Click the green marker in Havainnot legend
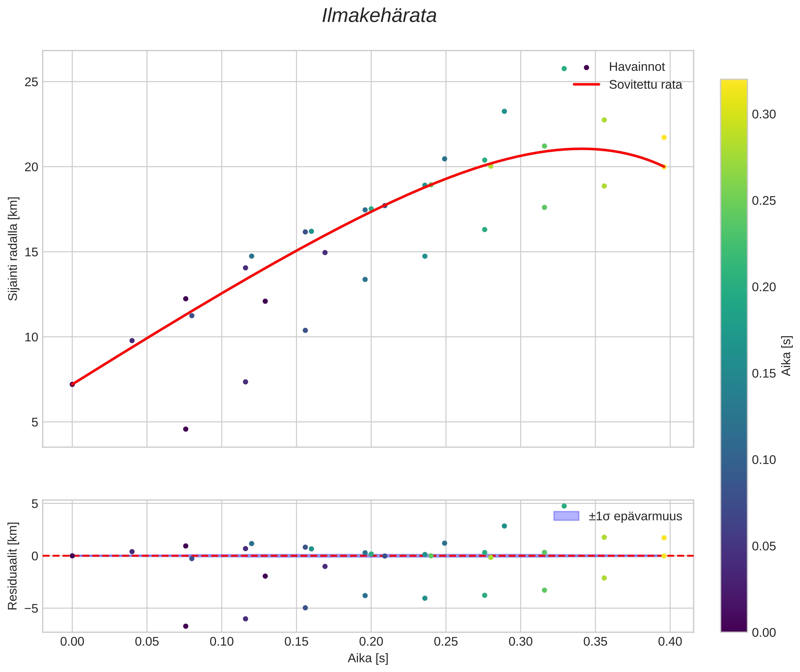Image resolution: width=800 pixels, height=672 pixels. (564, 69)
